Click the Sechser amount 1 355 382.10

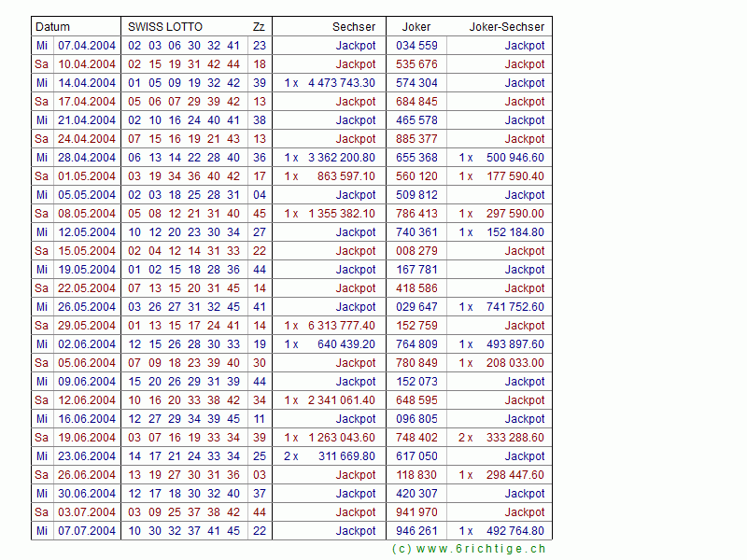(x=341, y=214)
